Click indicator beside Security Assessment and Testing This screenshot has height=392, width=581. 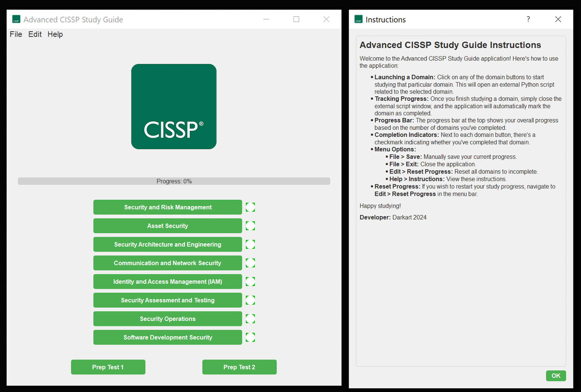pyautogui.click(x=250, y=300)
